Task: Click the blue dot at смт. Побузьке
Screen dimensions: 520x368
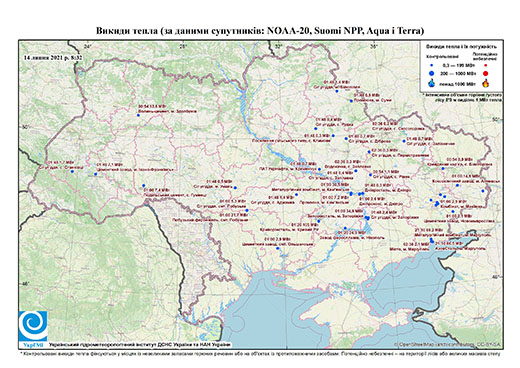Action: (247, 210)
